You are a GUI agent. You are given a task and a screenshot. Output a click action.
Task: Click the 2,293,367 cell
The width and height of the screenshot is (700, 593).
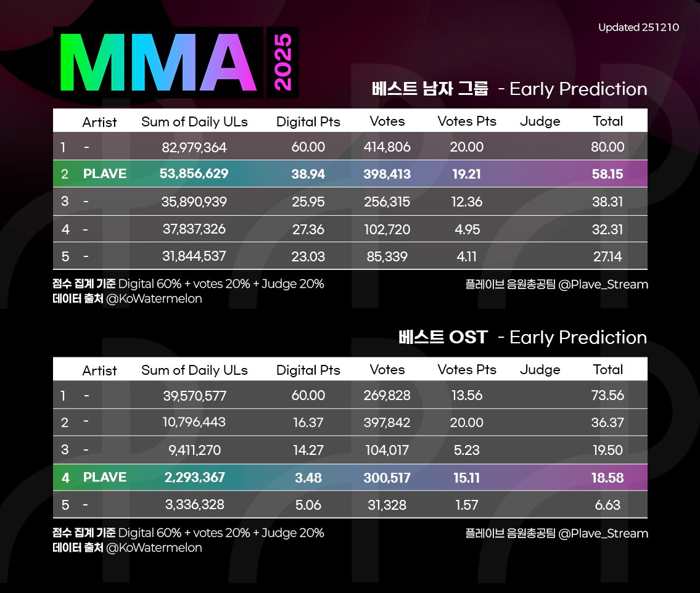point(194,478)
